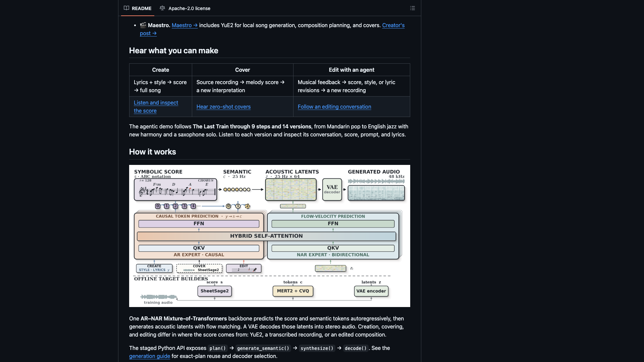This screenshot has width=644, height=362.
Task: Click the 'Lyrics + style → score' cell
Action: tap(161, 86)
